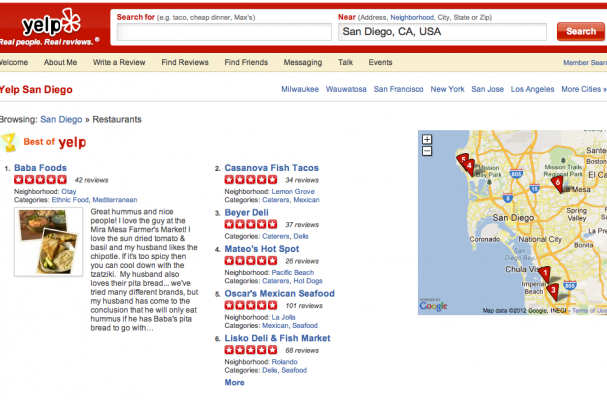Switch to New York city
This screenshot has height=400, width=607.
coord(448,89)
